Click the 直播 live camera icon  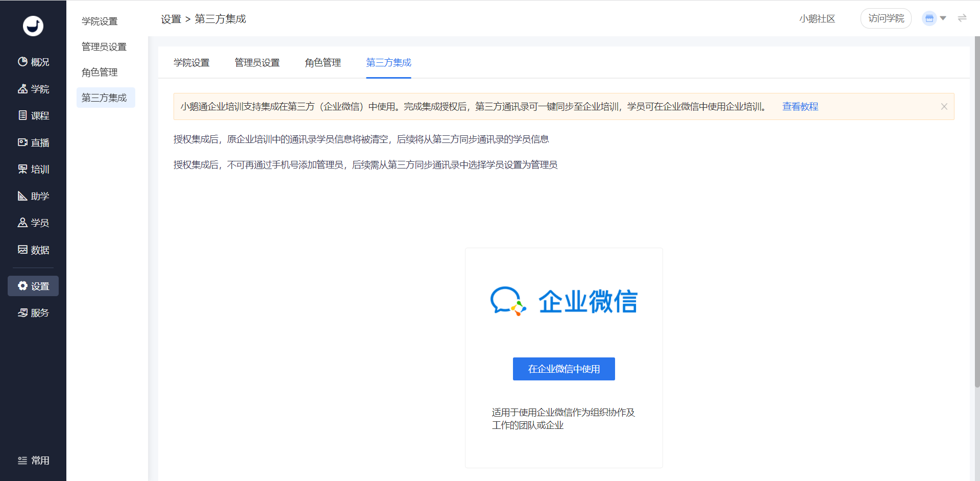tap(22, 142)
